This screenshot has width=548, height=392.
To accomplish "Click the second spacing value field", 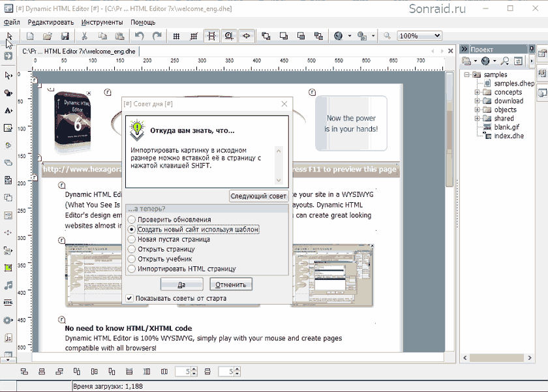I will point(226,372).
